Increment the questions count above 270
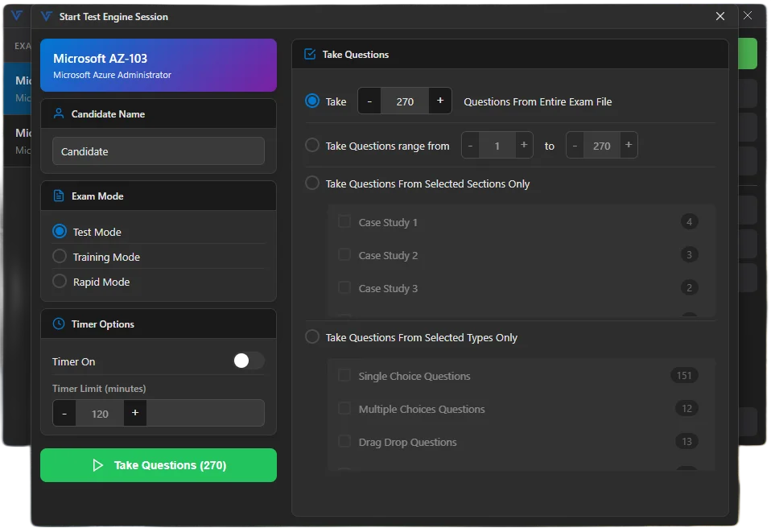The width and height of the screenshot is (771, 532). (x=439, y=101)
